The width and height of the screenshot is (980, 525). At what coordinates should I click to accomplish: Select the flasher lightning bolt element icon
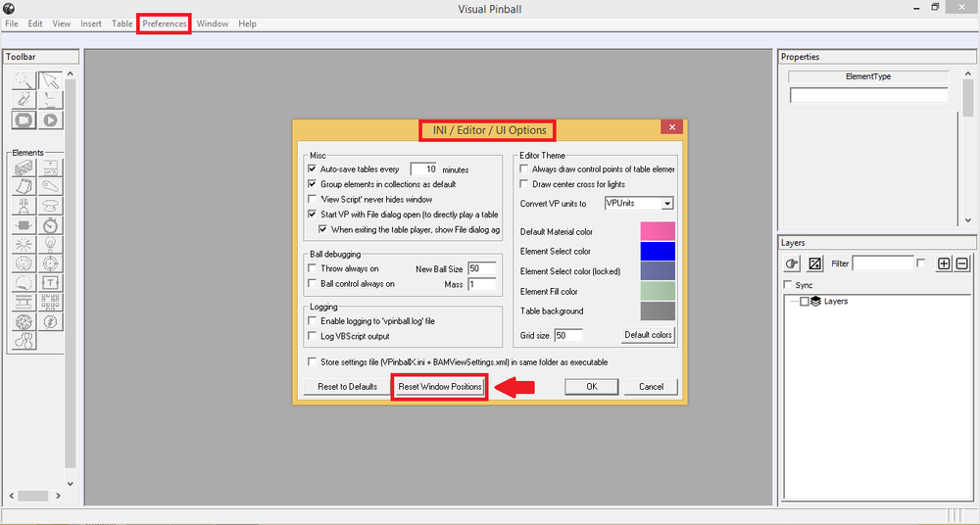pos(50,321)
